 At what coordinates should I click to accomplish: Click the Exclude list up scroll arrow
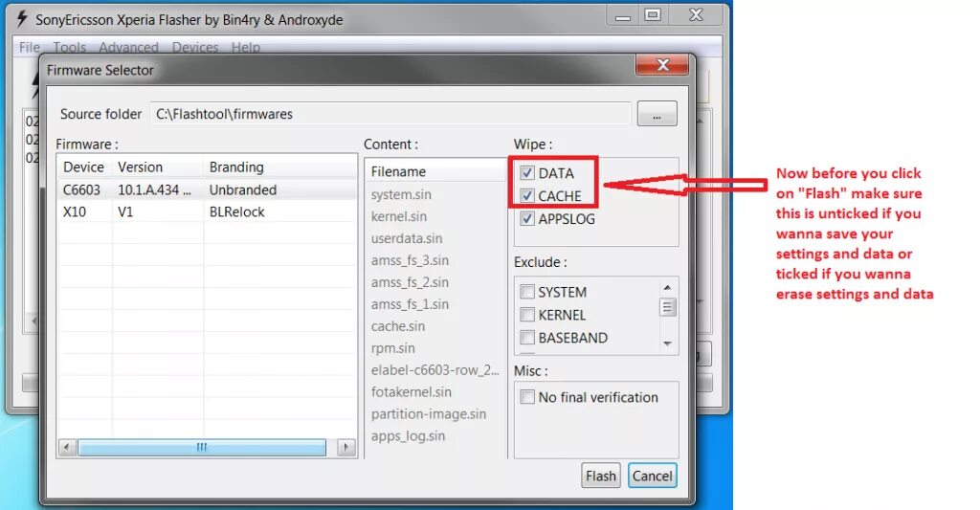pyautogui.click(x=667, y=287)
